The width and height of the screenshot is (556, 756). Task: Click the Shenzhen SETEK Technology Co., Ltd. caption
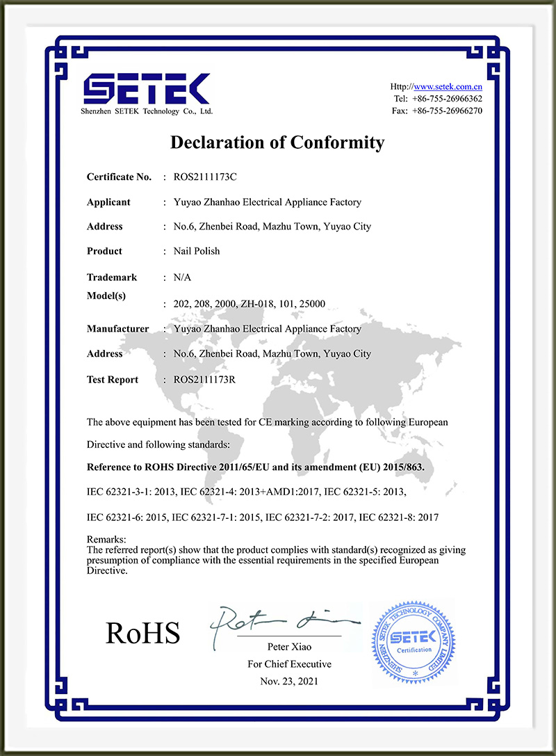click(x=147, y=111)
